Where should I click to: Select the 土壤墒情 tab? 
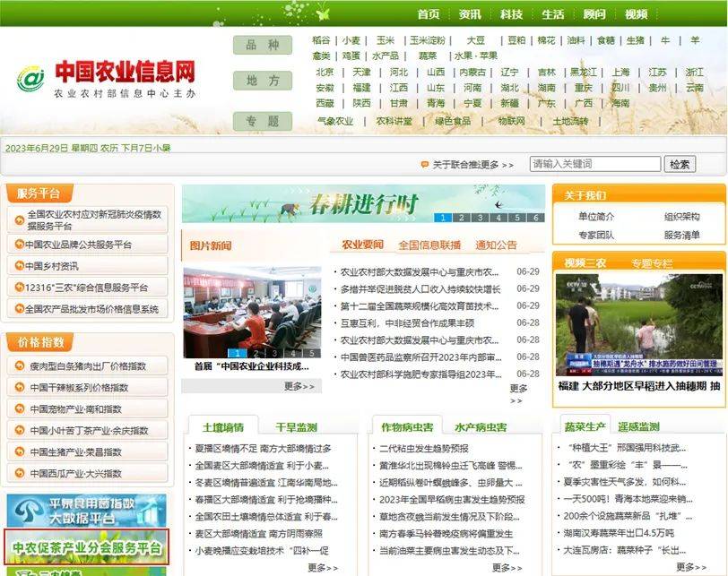coord(223,427)
